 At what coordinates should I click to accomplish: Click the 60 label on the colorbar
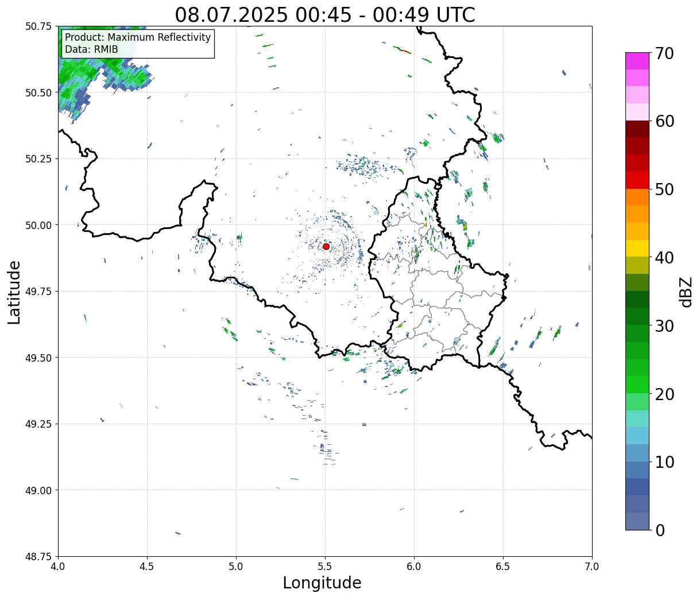[664, 121]
